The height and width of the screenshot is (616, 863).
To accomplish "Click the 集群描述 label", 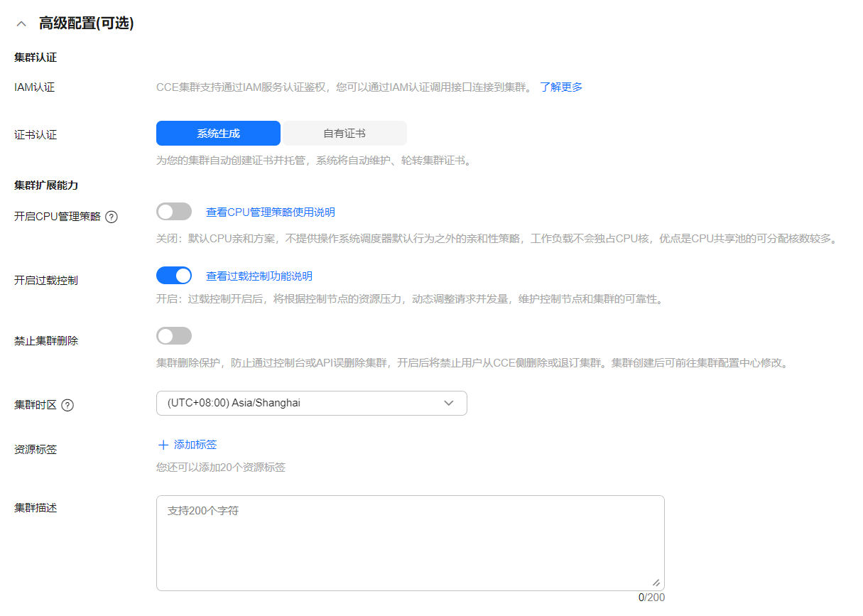I will pyautogui.click(x=36, y=508).
